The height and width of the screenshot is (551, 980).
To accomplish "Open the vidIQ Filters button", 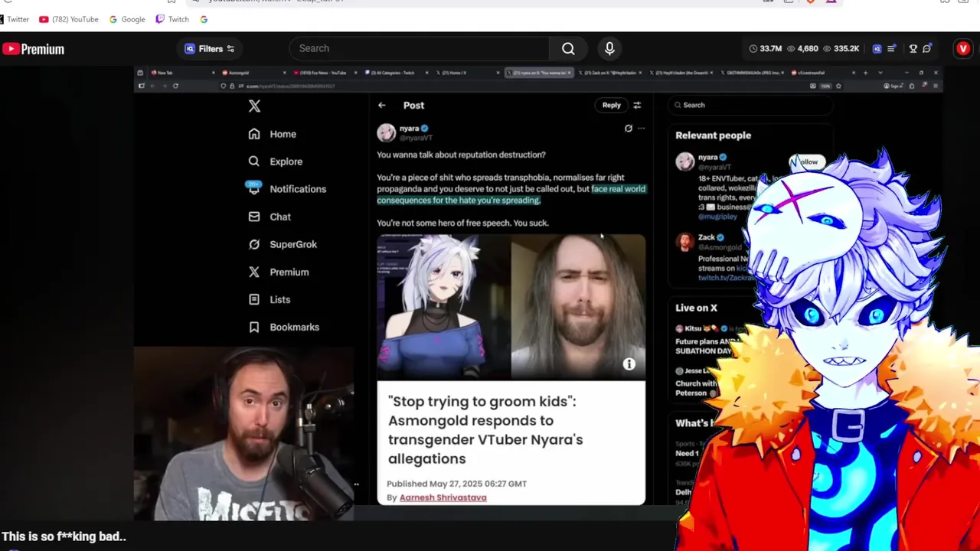I will pos(210,49).
